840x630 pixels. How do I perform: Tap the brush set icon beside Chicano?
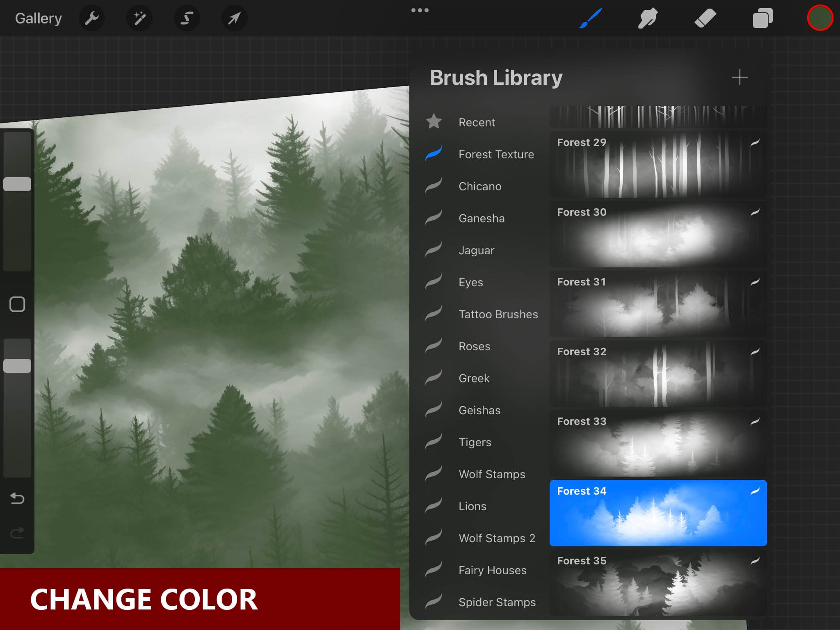tap(434, 185)
